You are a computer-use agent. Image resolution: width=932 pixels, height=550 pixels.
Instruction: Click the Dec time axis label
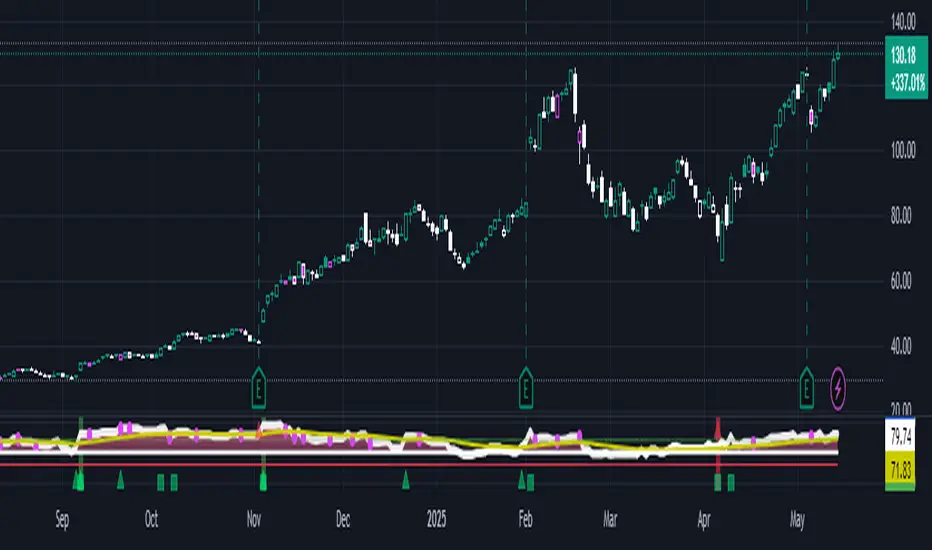point(343,520)
